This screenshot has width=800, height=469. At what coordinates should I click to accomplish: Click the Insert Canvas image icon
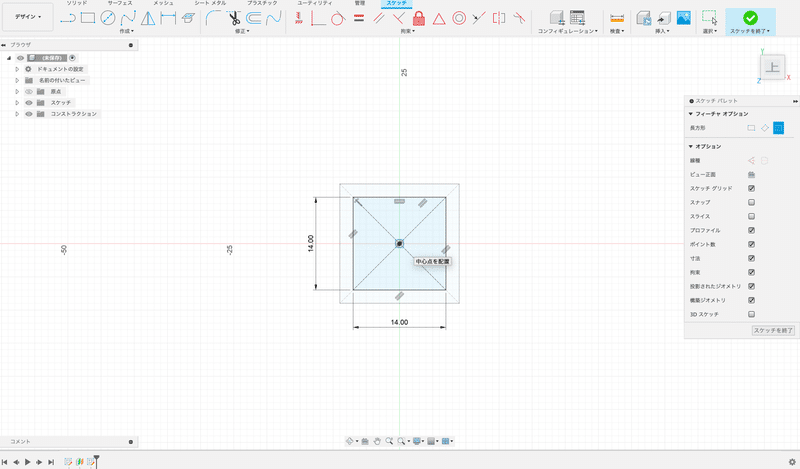(x=684, y=18)
